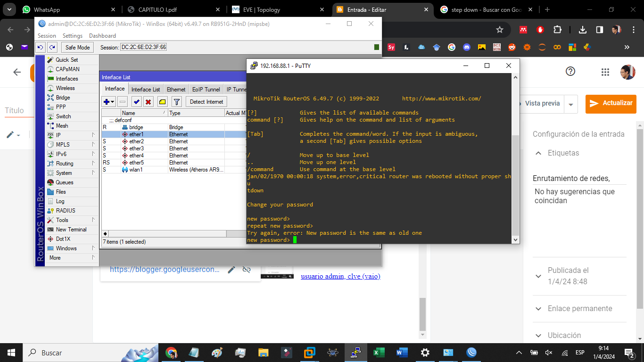644x362 pixels.
Task: Expand Publicada el section
Action: tap(538, 276)
